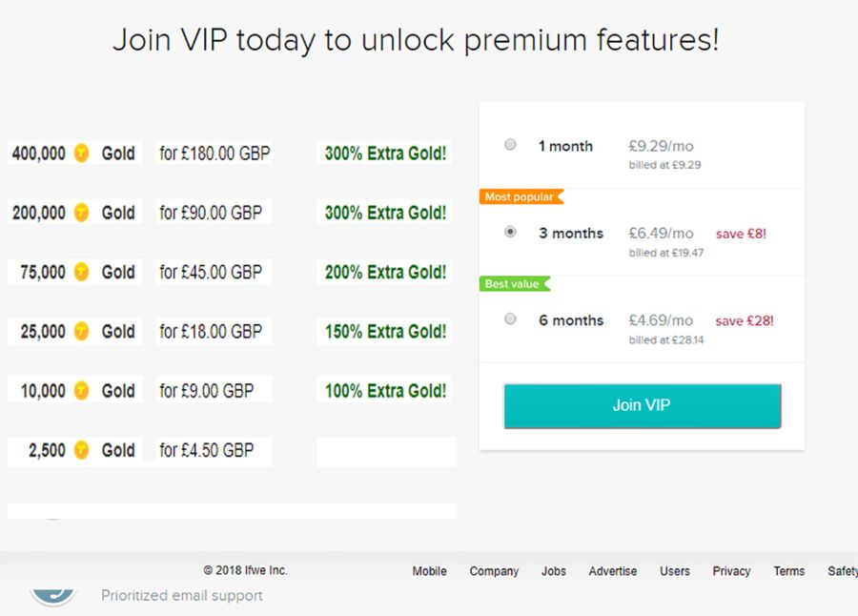Click the gold coin icon beside 10,000
The image size is (858, 616).
[x=82, y=391]
